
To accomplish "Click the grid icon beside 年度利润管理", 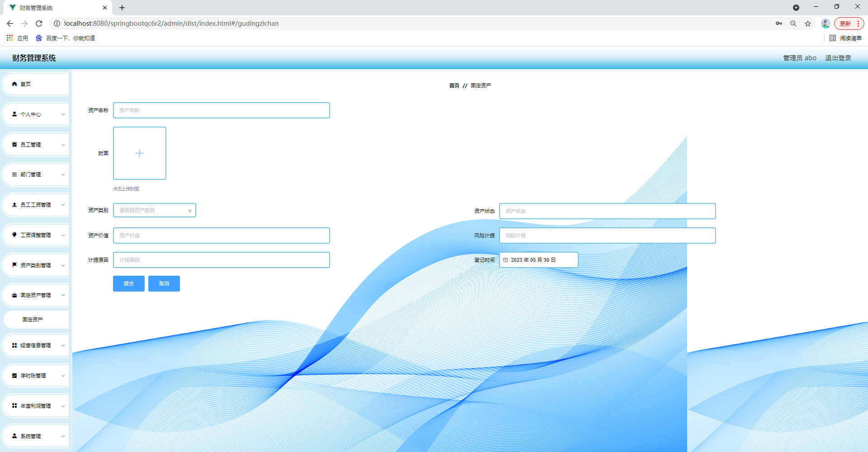I will click(x=14, y=406).
